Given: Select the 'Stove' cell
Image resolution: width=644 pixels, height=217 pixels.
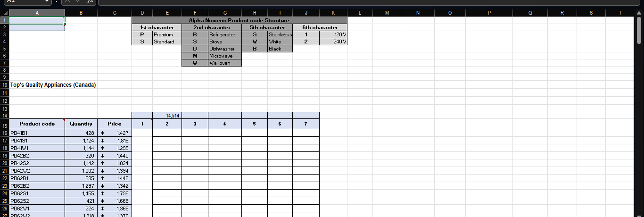Looking at the screenshot, I should (225, 42).
